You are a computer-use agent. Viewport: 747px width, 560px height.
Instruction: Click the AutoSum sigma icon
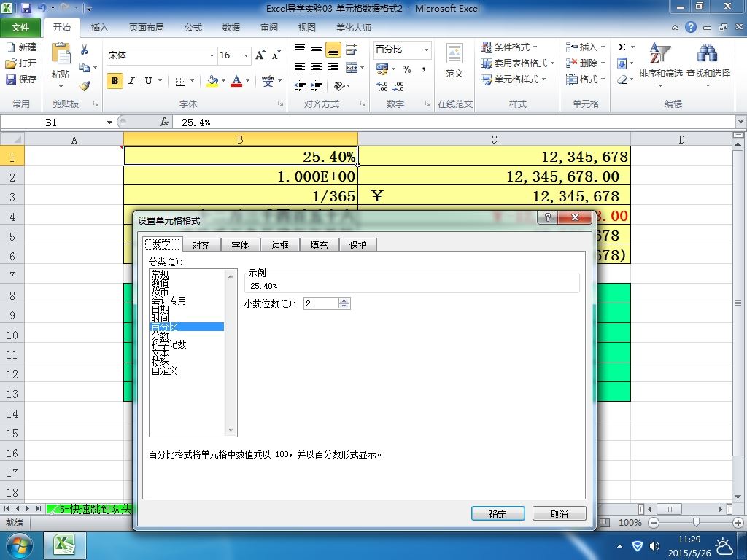coord(622,47)
